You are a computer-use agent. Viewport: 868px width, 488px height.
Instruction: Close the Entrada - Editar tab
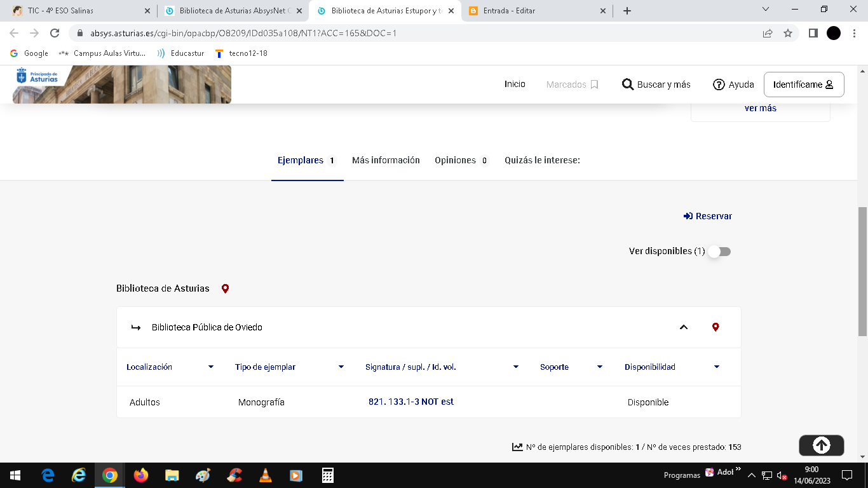click(603, 11)
